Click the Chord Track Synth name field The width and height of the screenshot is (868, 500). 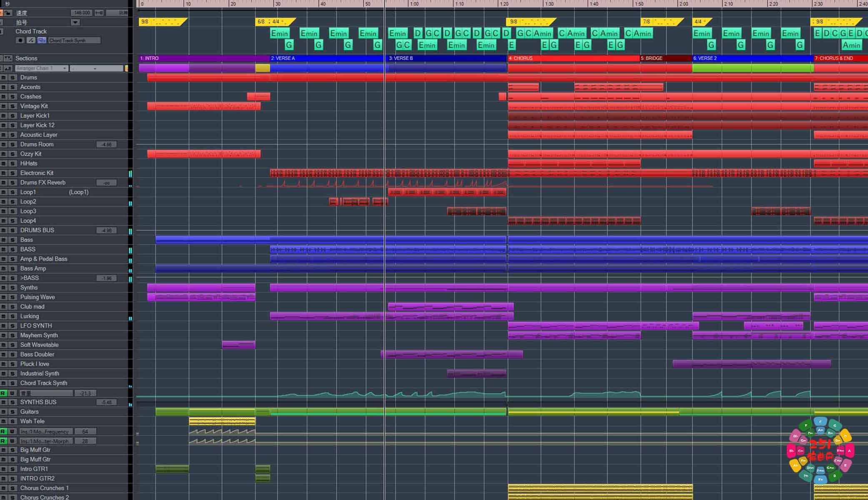[74, 40]
